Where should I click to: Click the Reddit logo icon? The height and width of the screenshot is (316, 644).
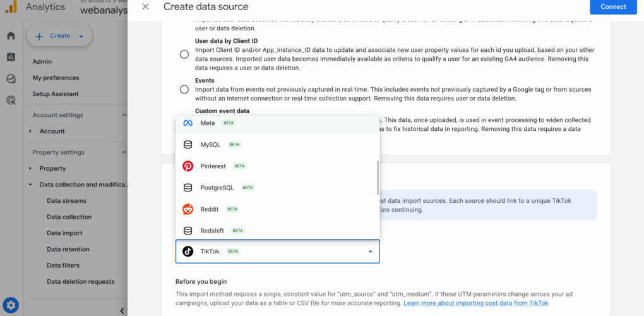coord(188,209)
